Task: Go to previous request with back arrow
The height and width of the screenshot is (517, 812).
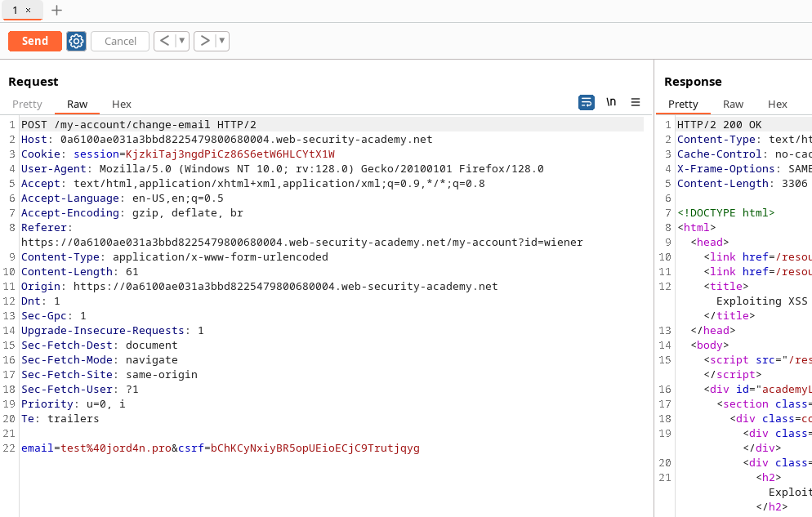Action: click(x=164, y=41)
